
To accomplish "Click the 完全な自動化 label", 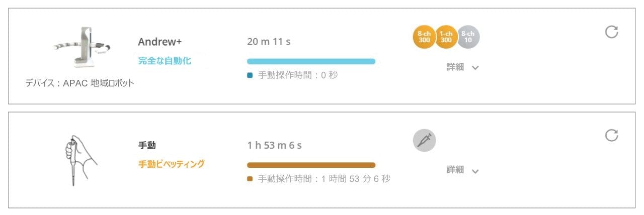I will click(165, 61).
